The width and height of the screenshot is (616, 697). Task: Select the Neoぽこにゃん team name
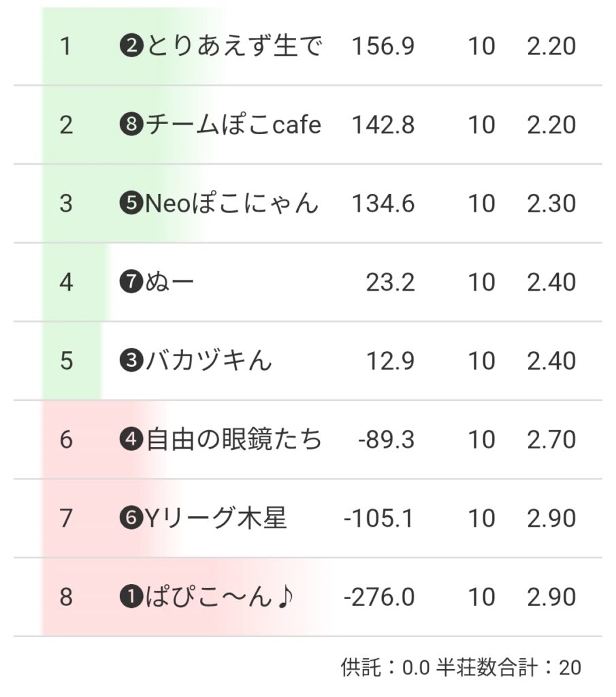tap(231, 204)
